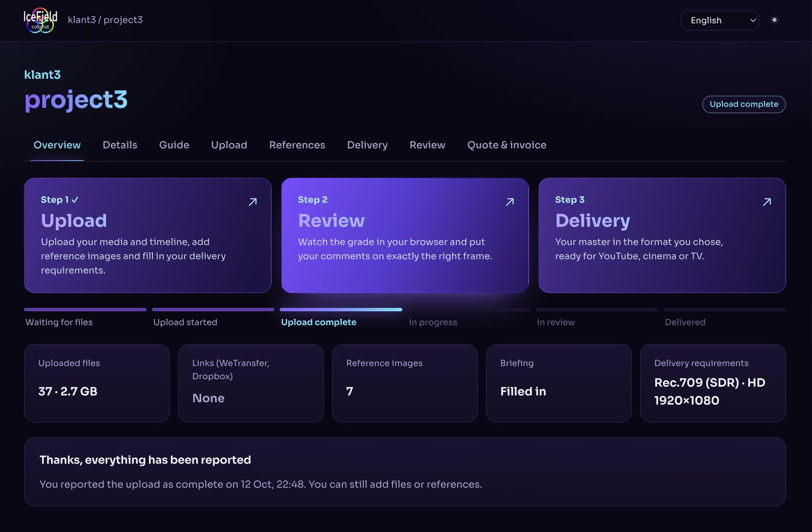This screenshot has height=532, width=812.
Task: Click the Step 1 checkmark icon
Action: [x=75, y=200]
